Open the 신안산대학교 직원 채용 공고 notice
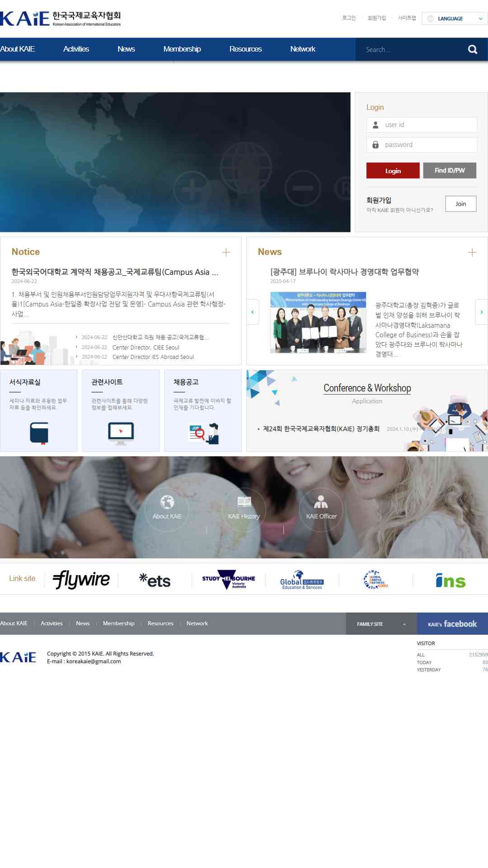This screenshot has height=868, width=488. coord(160,337)
